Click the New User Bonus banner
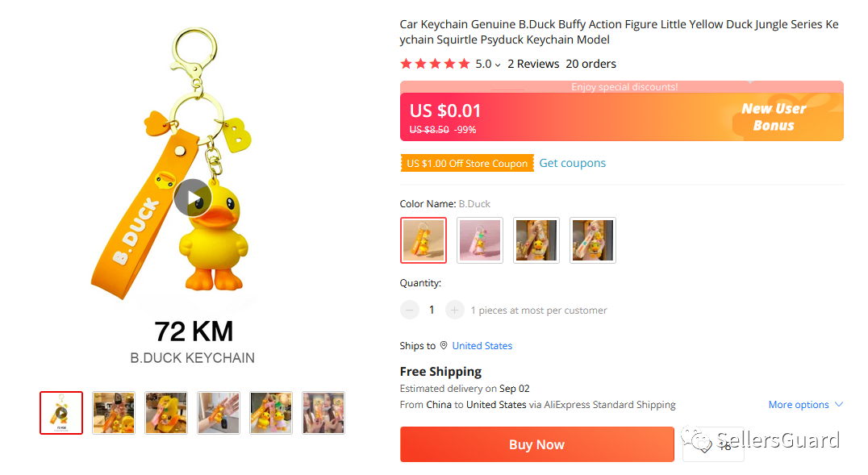This screenshot has width=868, height=475. (773, 117)
